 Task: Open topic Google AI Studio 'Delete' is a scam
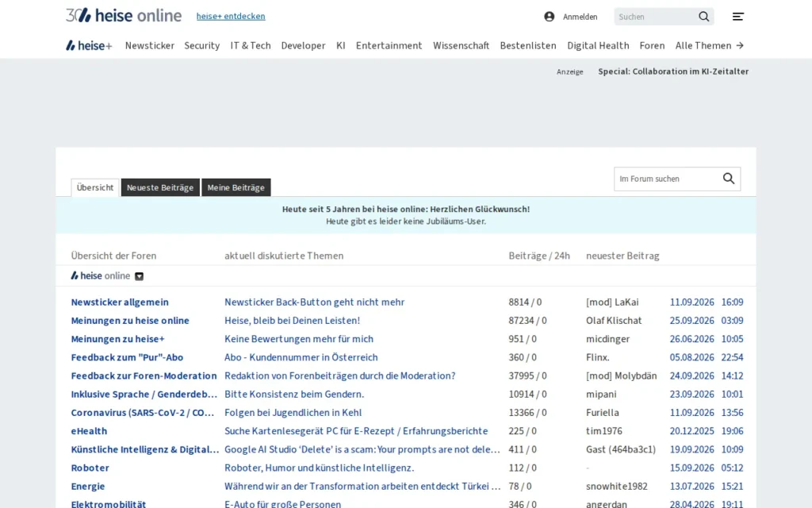pyautogui.click(x=362, y=449)
